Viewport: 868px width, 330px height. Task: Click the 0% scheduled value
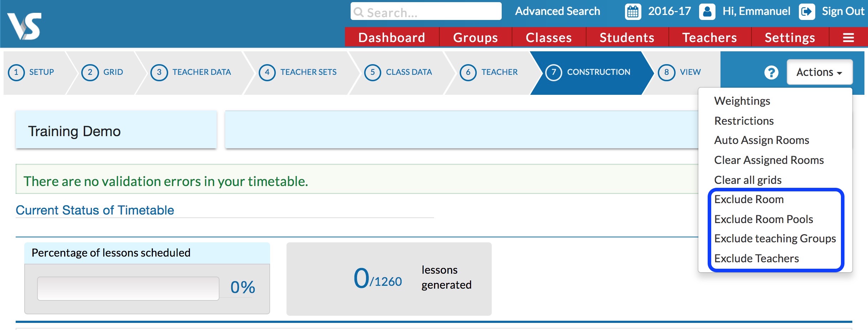(x=243, y=287)
